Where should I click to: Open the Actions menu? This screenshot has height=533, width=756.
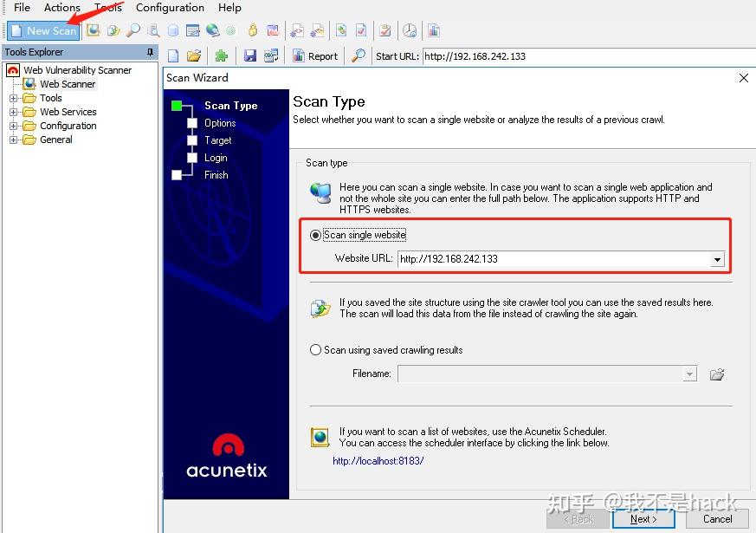tap(61, 8)
